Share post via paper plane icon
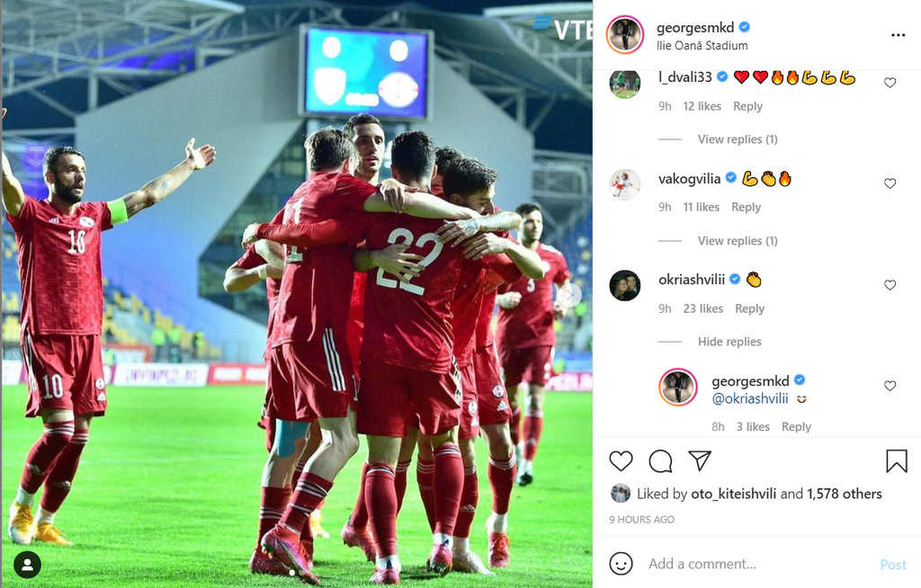This screenshot has width=921, height=588. pos(700,460)
